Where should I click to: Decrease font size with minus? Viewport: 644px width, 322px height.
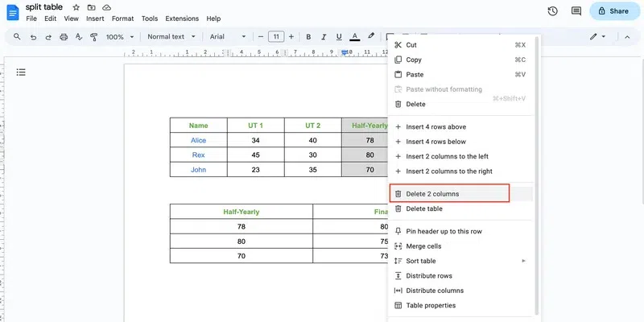[x=260, y=37]
